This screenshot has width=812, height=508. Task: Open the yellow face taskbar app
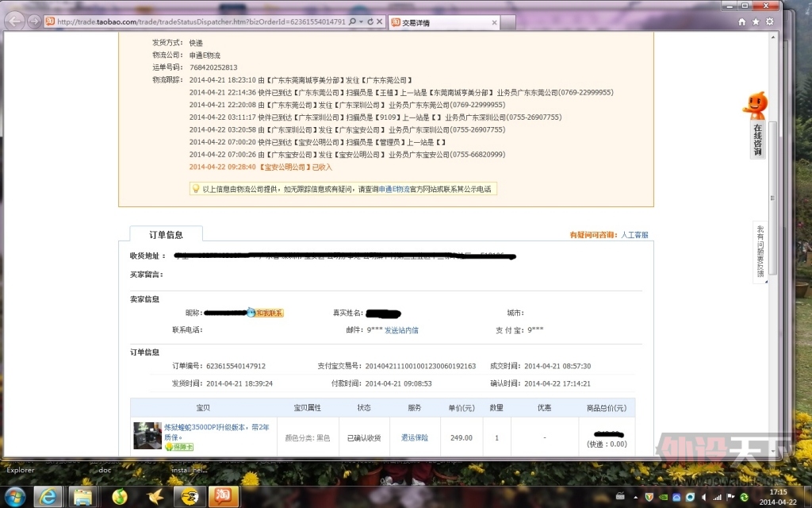tap(190, 497)
